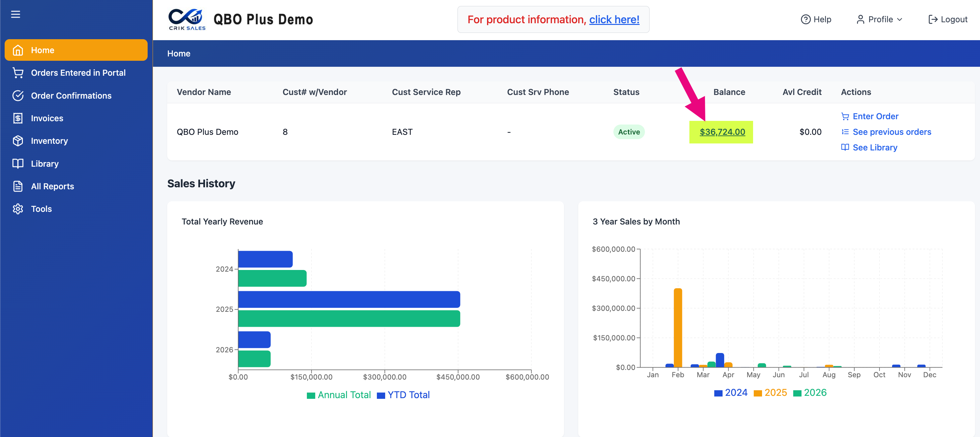Screen dimensions: 980x437
Task: Select the Inventory box icon
Action: (18, 141)
